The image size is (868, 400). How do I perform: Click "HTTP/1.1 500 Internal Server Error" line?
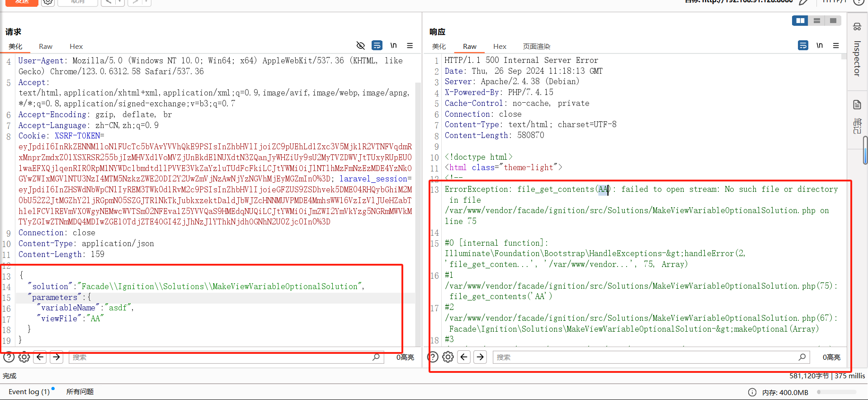click(x=521, y=60)
